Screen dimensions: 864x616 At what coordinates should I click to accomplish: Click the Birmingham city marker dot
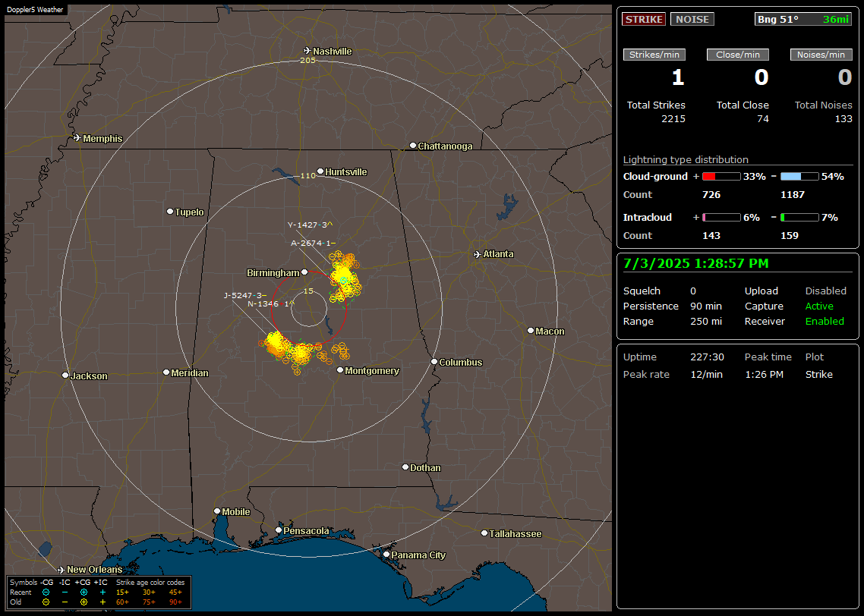tap(304, 272)
